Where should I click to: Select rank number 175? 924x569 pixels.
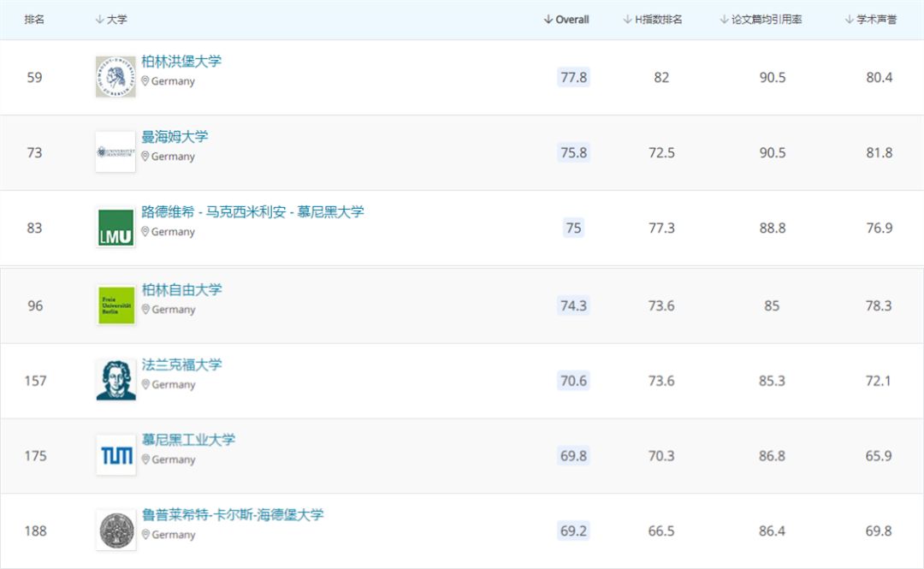click(35, 456)
